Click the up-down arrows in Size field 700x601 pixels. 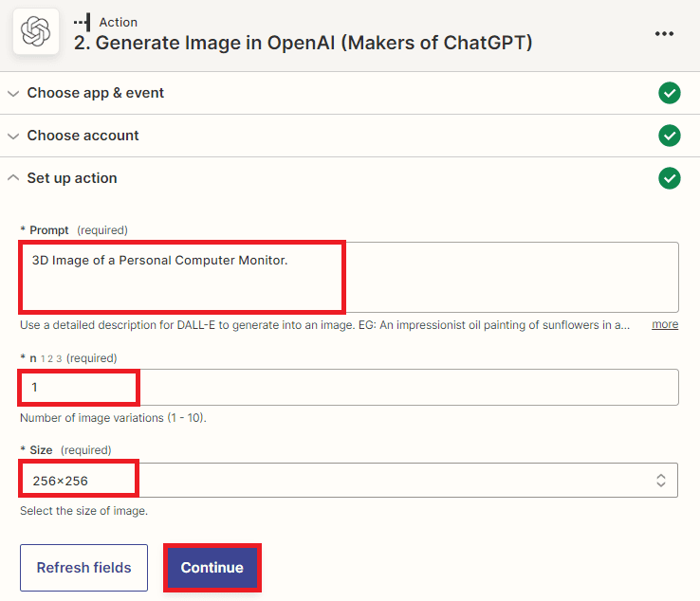click(661, 481)
